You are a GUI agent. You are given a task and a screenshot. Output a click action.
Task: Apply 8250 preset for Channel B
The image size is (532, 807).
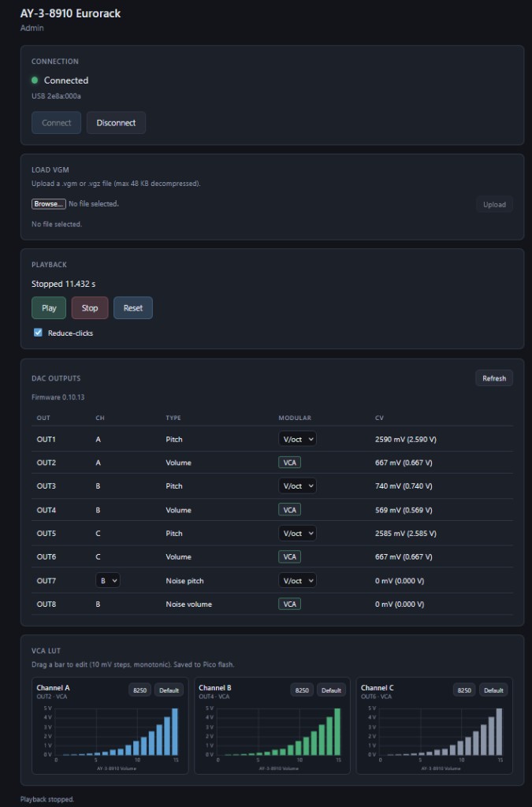coord(302,690)
